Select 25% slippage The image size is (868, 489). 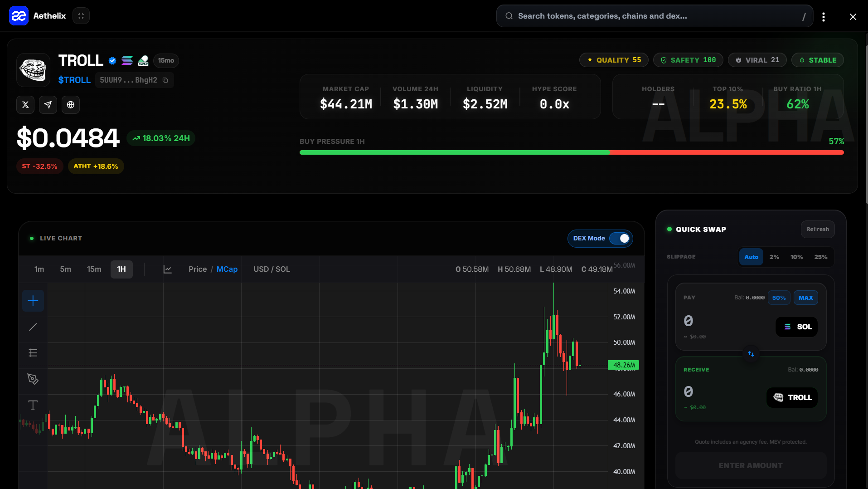click(x=821, y=257)
